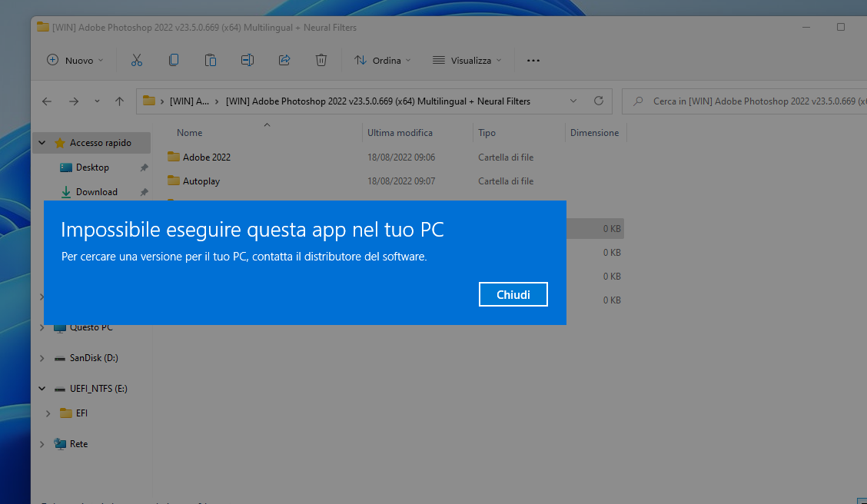Screen dimensions: 867x504
Task: Click the [WIN] A... breadcrumb segment
Action: tap(189, 101)
